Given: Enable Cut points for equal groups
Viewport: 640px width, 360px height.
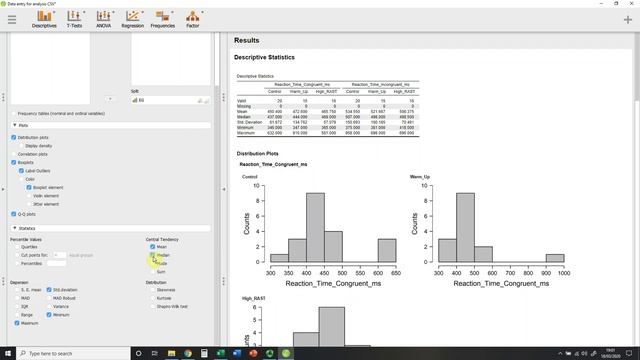Looking at the screenshot, I should point(17,255).
